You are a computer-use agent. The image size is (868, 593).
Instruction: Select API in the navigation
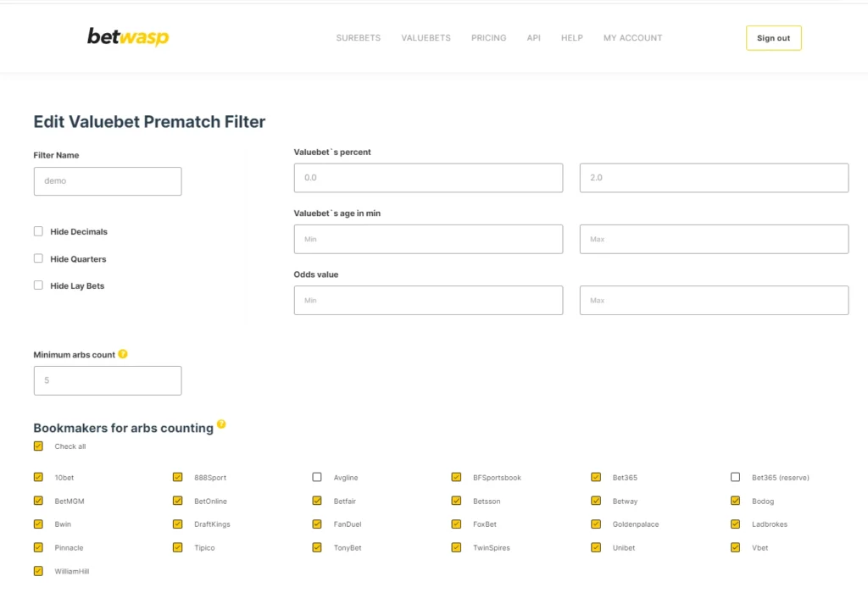coord(534,37)
